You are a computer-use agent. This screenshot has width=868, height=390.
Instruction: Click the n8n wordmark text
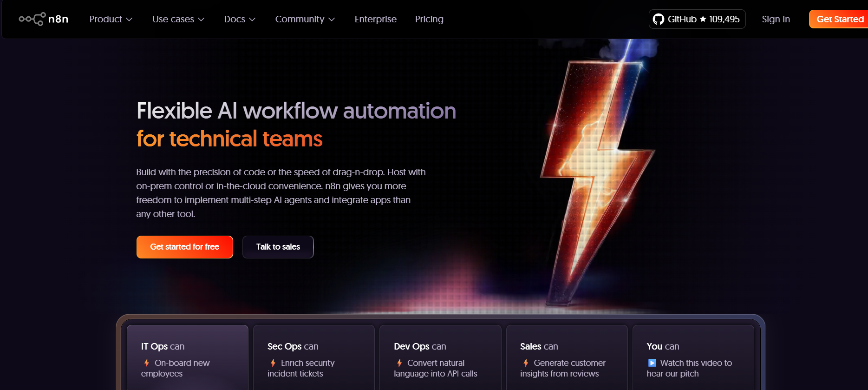(58, 19)
